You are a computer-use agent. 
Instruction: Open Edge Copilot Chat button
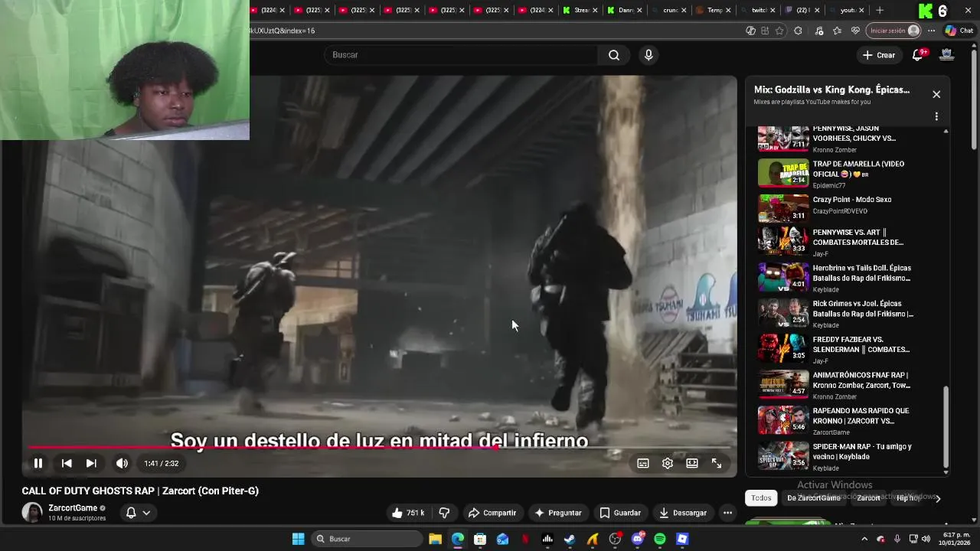tap(960, 31)
